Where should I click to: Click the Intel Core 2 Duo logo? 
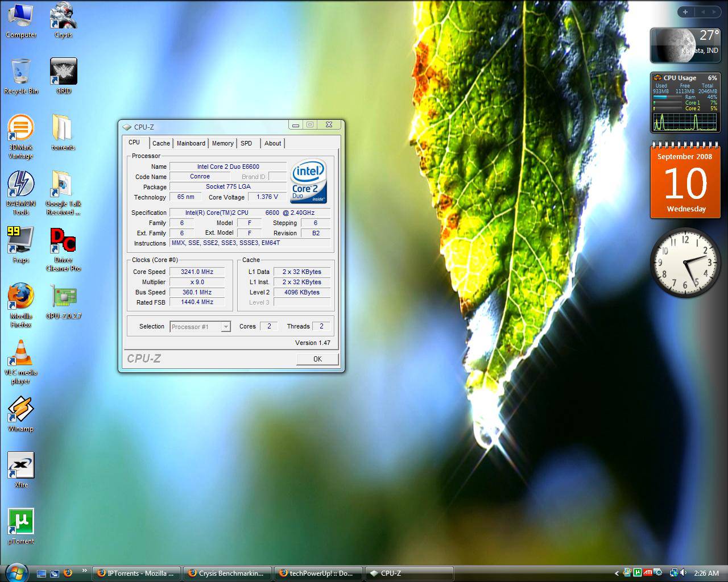coord(309,182)
